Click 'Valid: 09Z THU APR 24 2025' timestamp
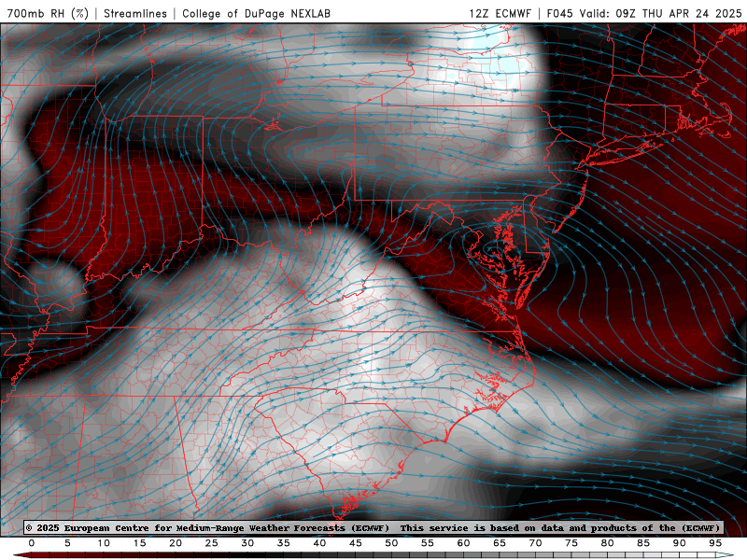 point(661,13)
